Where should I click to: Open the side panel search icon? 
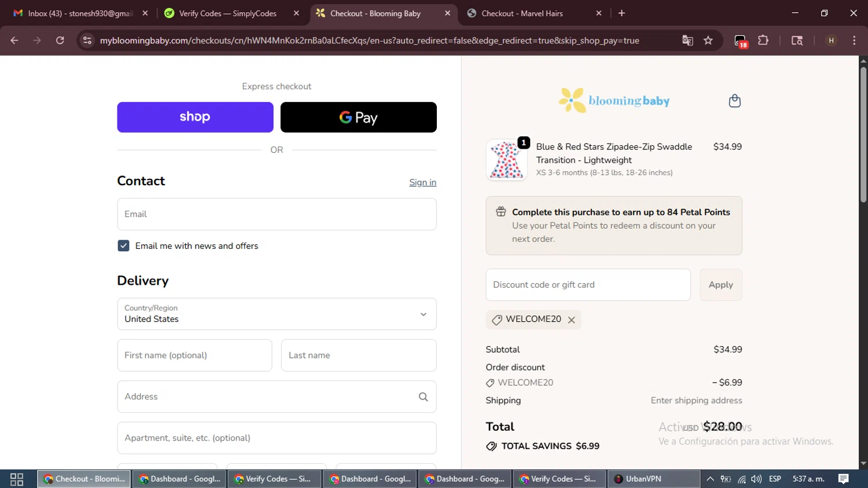tap(797, 41)
